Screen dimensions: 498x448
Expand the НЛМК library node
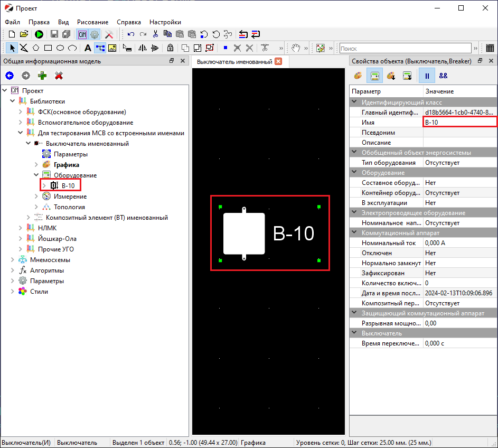[21, 228]
